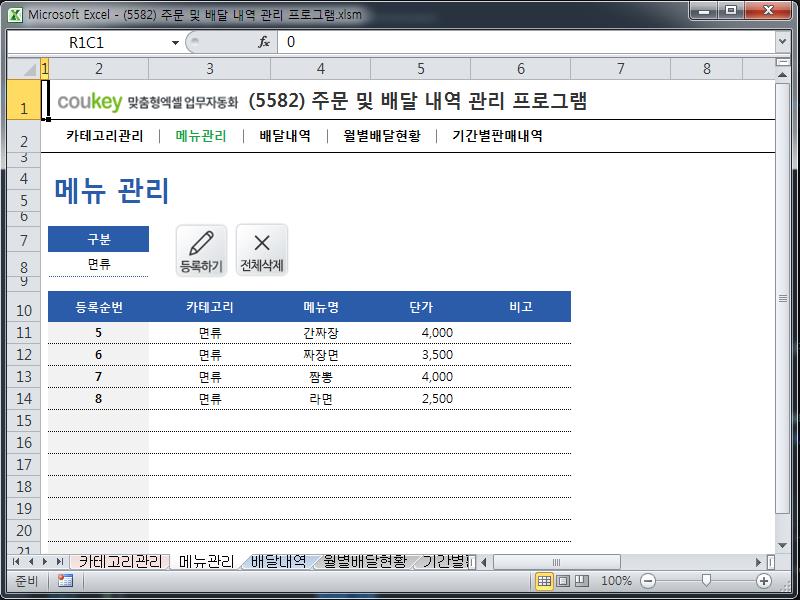Go to next sheet tab arrow
800x600 pixels.
(45, 562)
